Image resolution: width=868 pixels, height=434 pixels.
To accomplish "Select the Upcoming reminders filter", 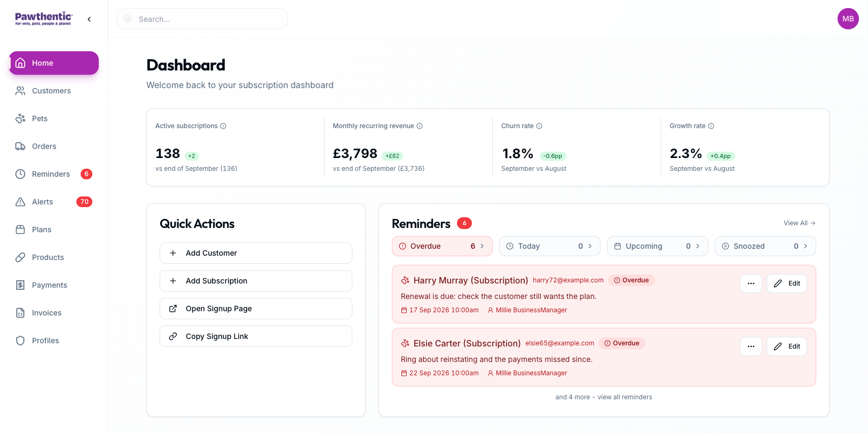I will (x=658, y=246).
